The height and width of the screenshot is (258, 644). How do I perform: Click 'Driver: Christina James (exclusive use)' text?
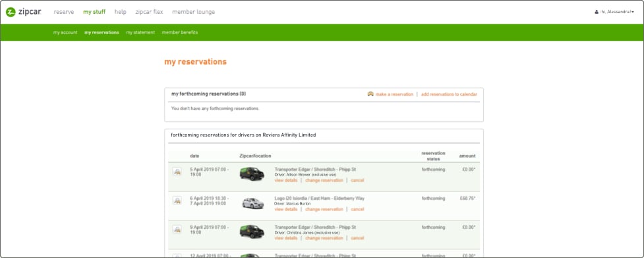(307, 232)
